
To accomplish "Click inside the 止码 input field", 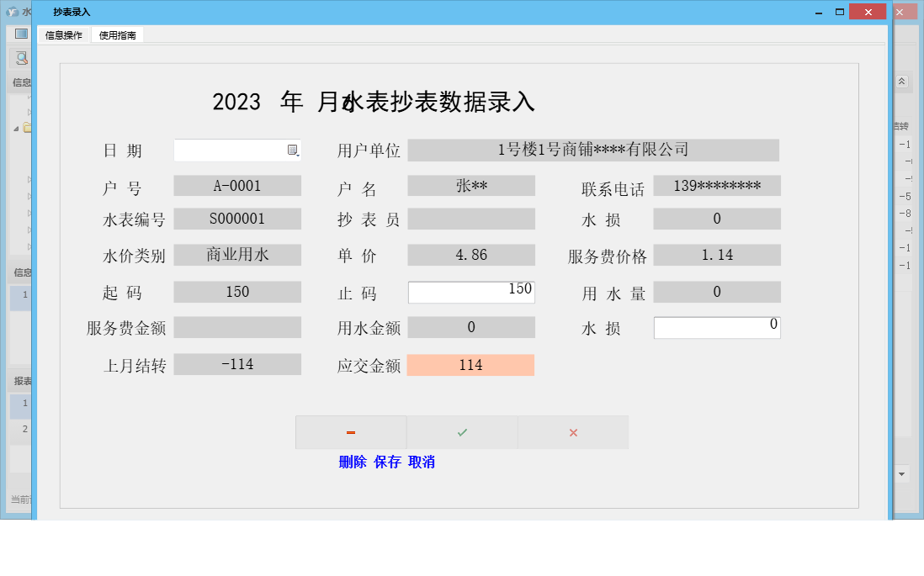I will point(471,291).
